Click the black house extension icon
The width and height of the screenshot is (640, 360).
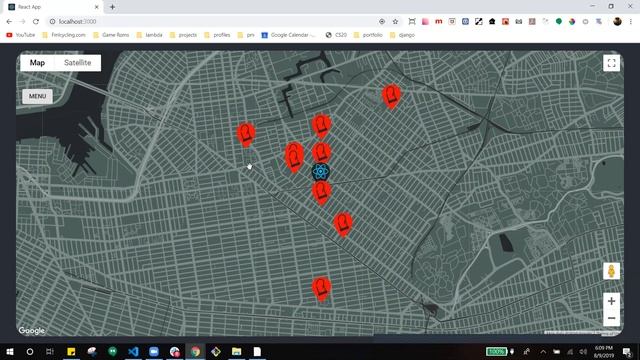[x=492, y=22]
